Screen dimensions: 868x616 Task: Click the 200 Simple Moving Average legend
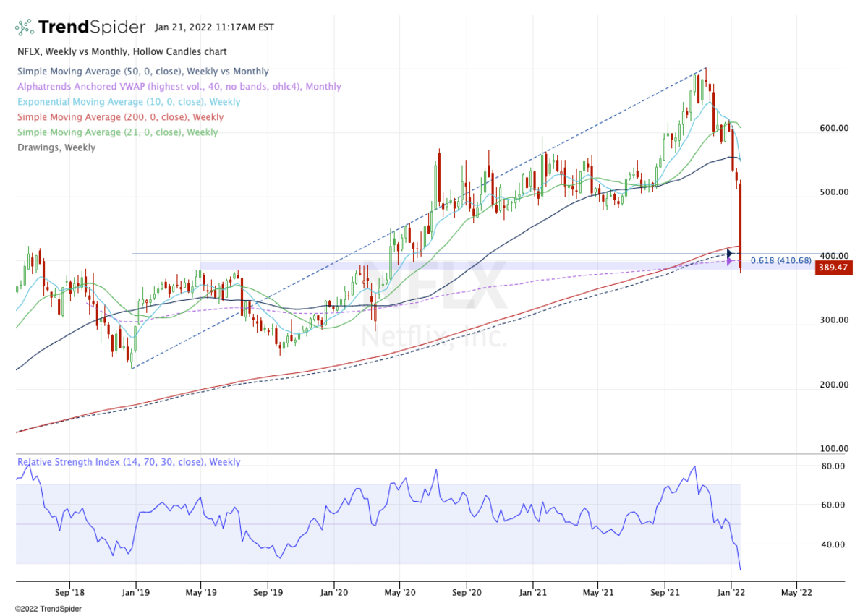[x=120, y=117]
